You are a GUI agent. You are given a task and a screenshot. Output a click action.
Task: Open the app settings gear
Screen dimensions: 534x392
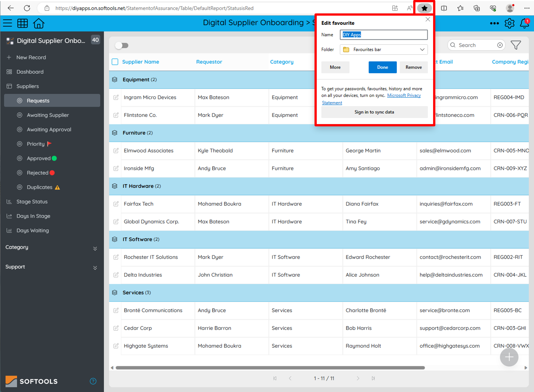click(509, 23)
